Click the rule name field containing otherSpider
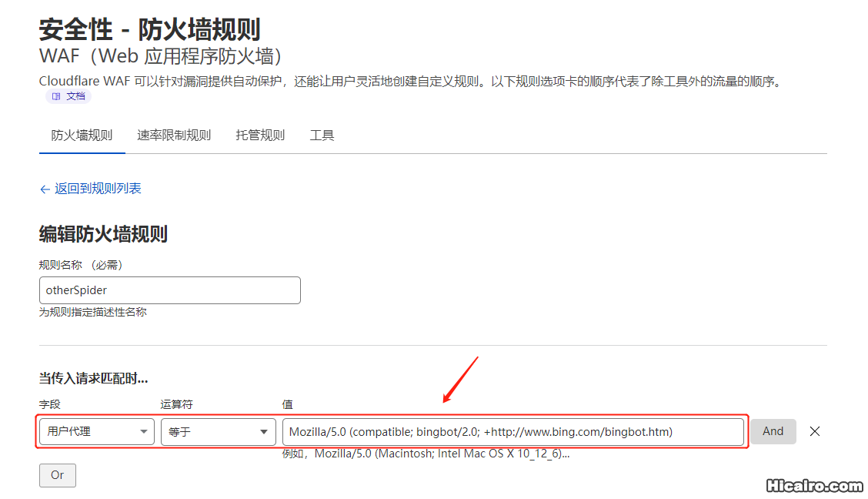 click(169, 290)
